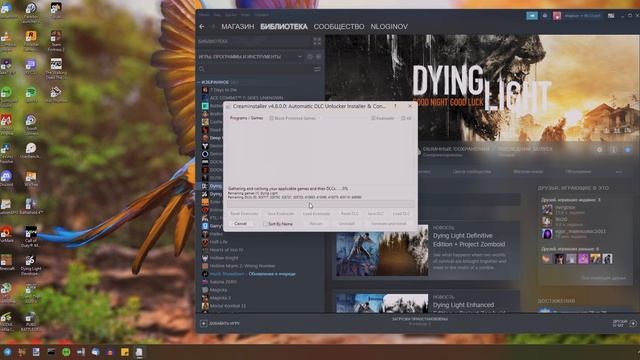Click the Rescan button in CreamInstaller
The height and width of the screenshot is (360, 640).
316,224
